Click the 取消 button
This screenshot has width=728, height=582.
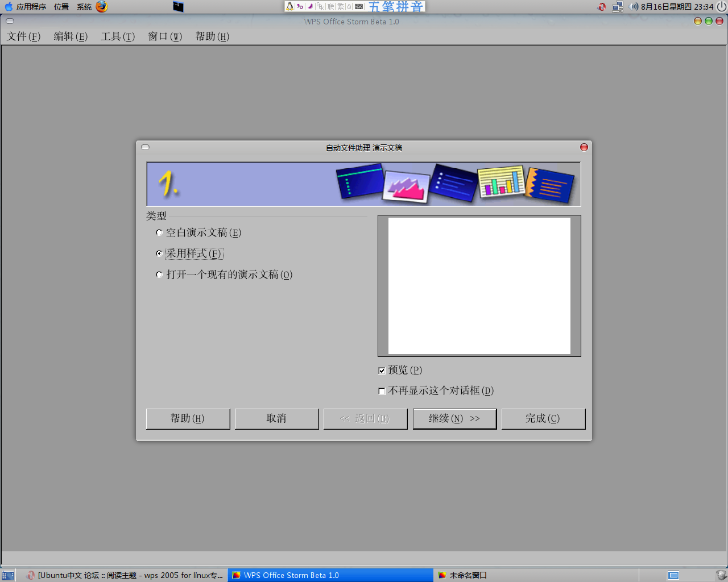[276, 419]
